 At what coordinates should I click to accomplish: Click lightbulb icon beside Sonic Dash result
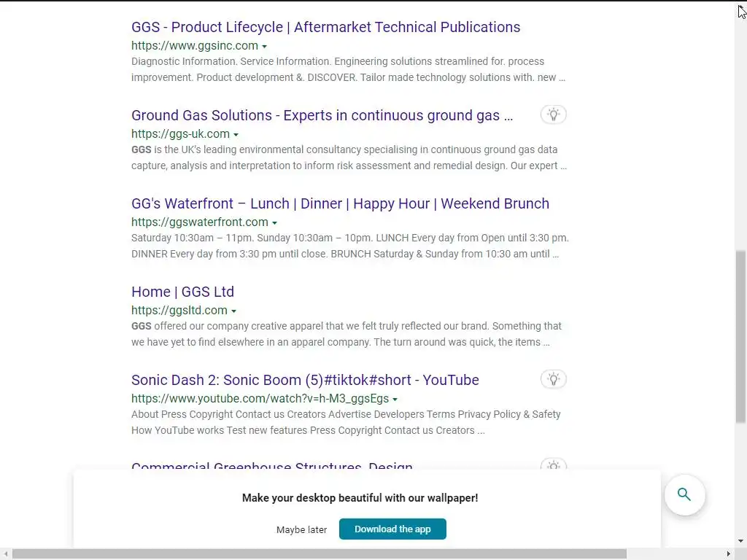tap(553, 379)
